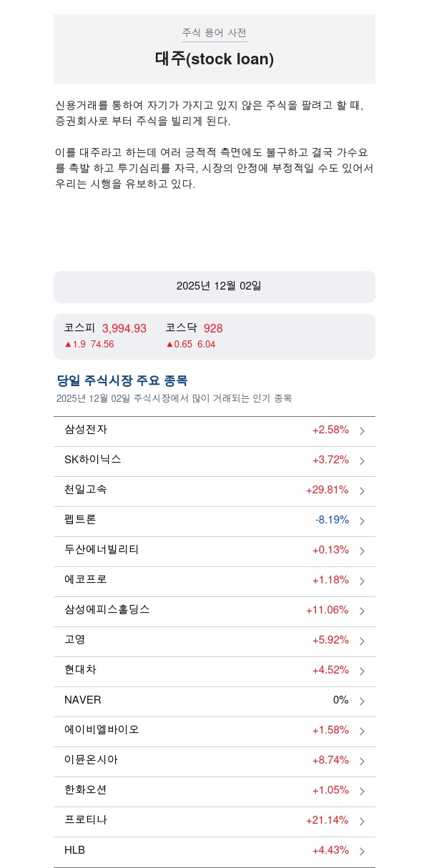429x868 pixels.
Task: Click the chevron for 두산에너빌리티
Action: click(362, 551)
